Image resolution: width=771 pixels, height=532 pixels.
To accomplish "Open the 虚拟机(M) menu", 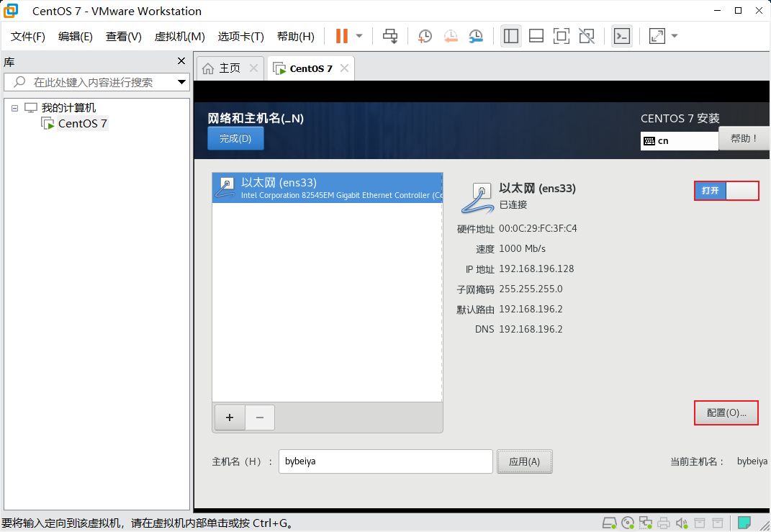I will (179, 37).
